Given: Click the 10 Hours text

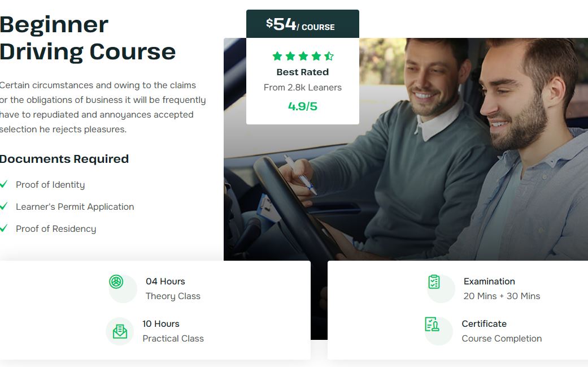Looking at the screenshot, I should (x=161, y=324).
